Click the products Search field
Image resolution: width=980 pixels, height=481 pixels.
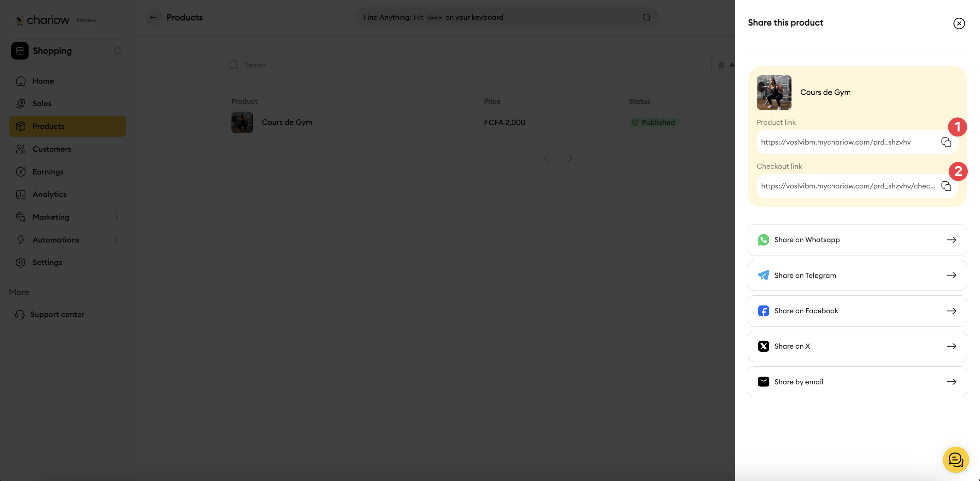click(x=462, y=65)
